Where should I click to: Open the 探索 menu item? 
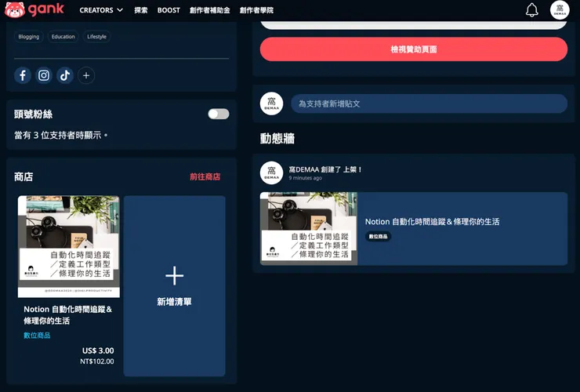click(141, 10)
